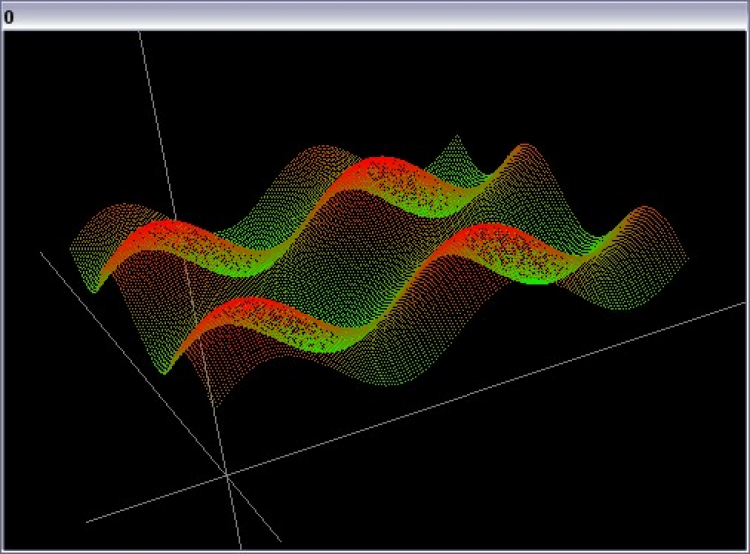Click the top end of the vertical axis line
This screenshot has height=554, width=750.
pos(139,33)
